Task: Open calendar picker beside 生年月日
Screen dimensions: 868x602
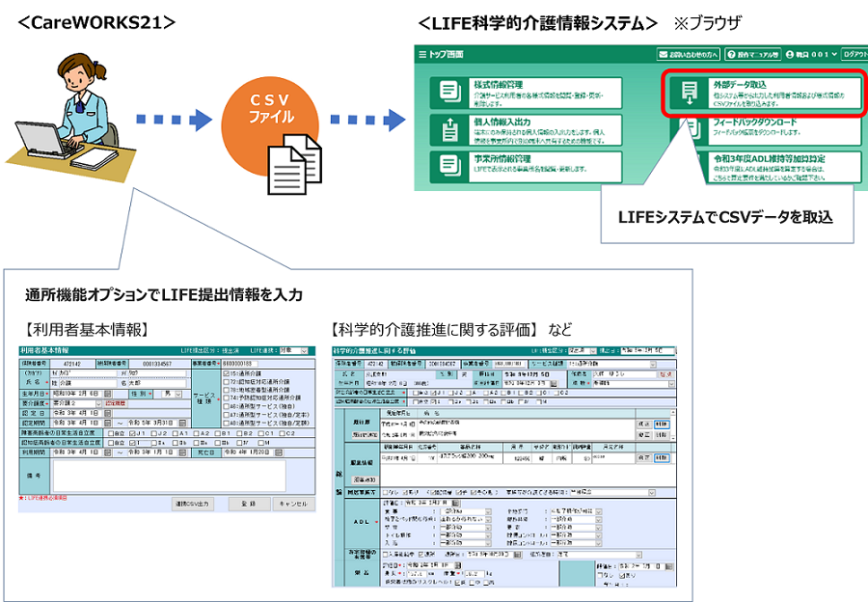Action: (107, 394)
